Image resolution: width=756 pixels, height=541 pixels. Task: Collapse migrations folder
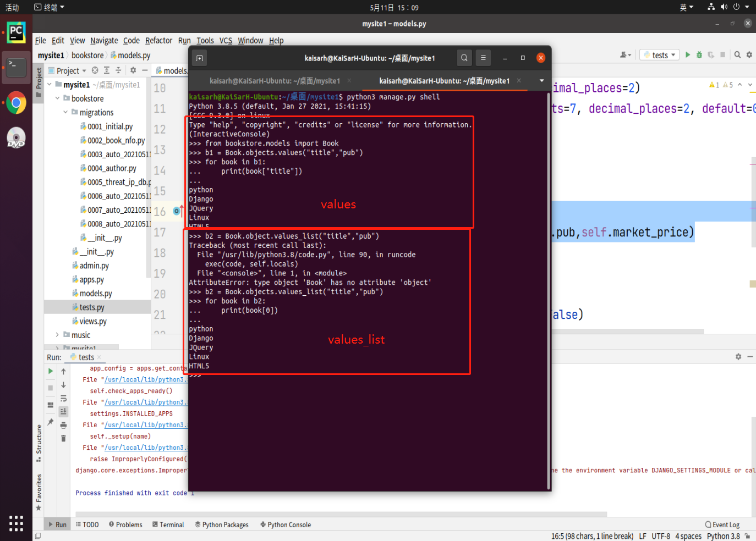(65, 112)
